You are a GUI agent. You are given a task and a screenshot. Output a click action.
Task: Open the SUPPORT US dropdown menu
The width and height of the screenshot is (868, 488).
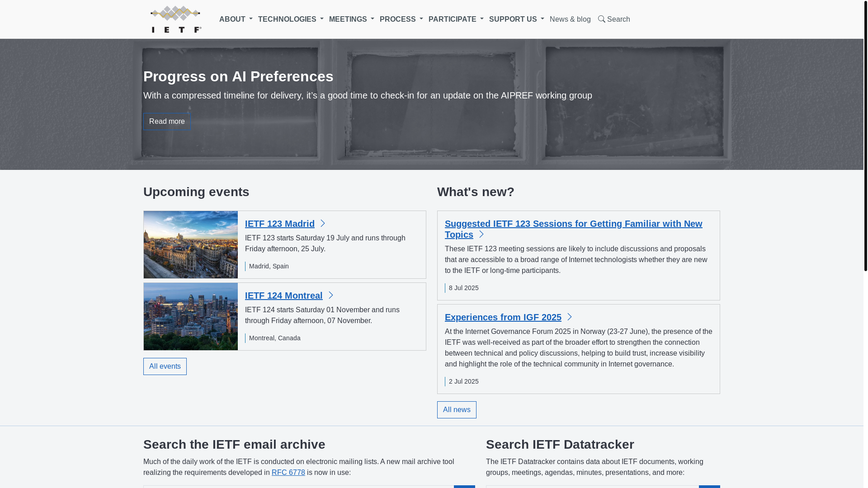[516, 19]
